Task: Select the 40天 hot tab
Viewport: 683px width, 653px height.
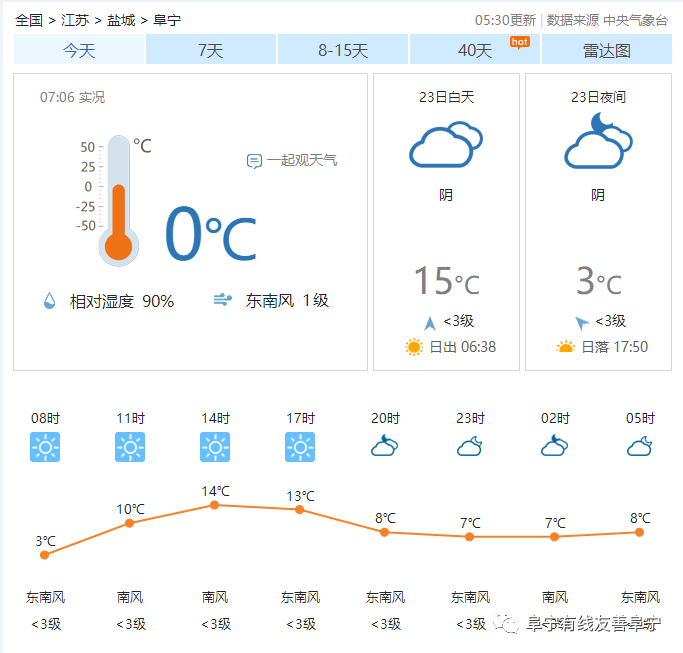Action: (x=475, y=50)
